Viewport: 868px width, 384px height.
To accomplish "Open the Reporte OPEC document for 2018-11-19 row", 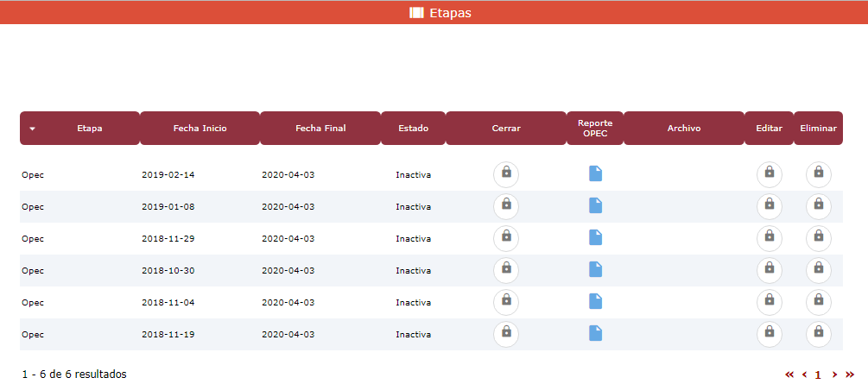I will tap(595, 333).
